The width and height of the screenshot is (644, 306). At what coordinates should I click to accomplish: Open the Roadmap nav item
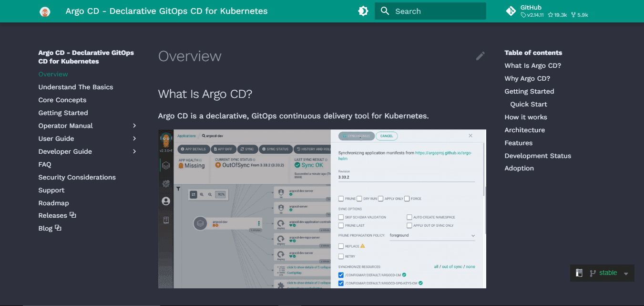pyautogui.click(x=54, y=203)
